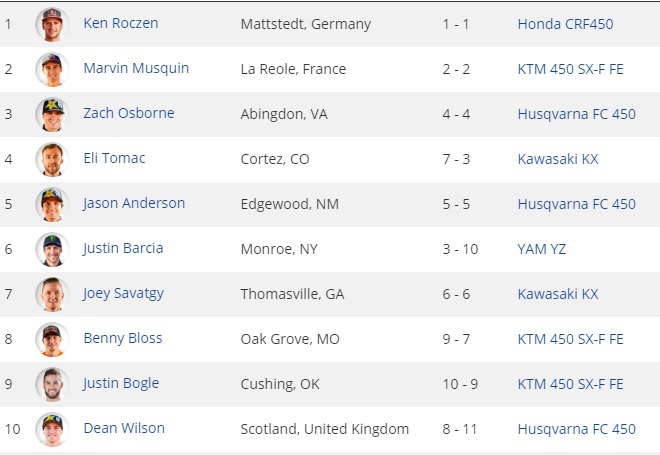
Task: Click Dean Wilson's Husqvarna FC 450 link
Action: (x=576, y=429)
